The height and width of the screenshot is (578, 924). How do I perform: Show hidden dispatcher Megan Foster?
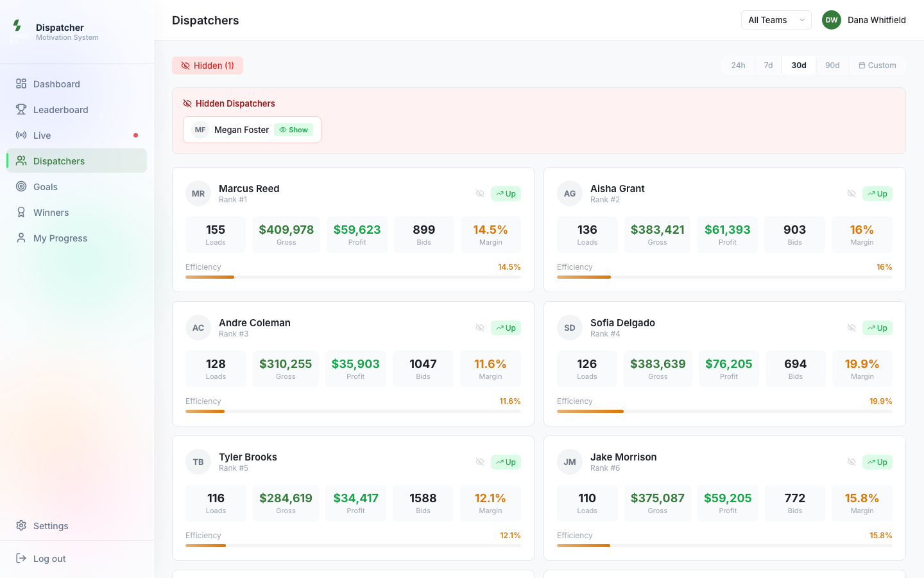pyautogui.click(x=293, y=130)
